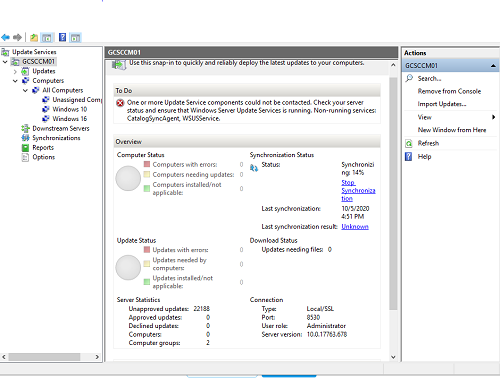Click the Options node icon
This screenshot has width=500, height=379.
tap(25, 157)
